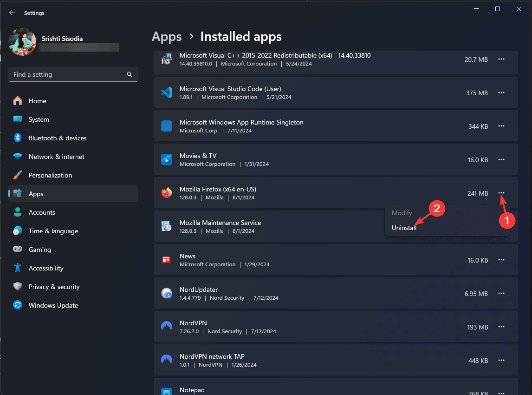Click the Find a setting search box
The width and height of the screenshot is (532, 395).
pos(73,74)
